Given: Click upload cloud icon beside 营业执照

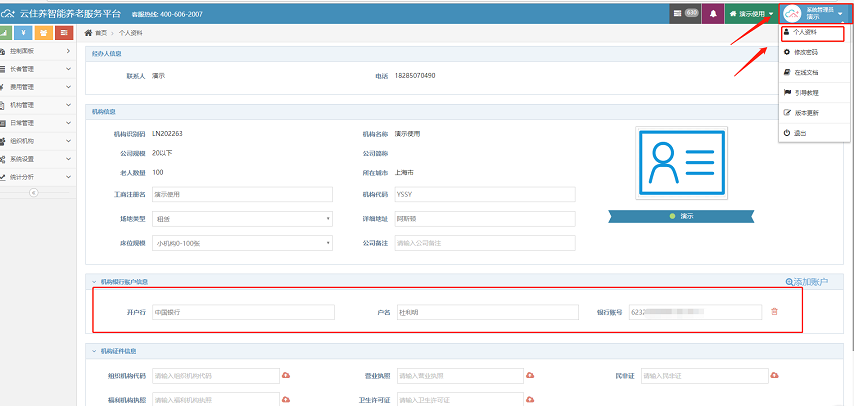Looking at the screenshot, I should point(530,375).
